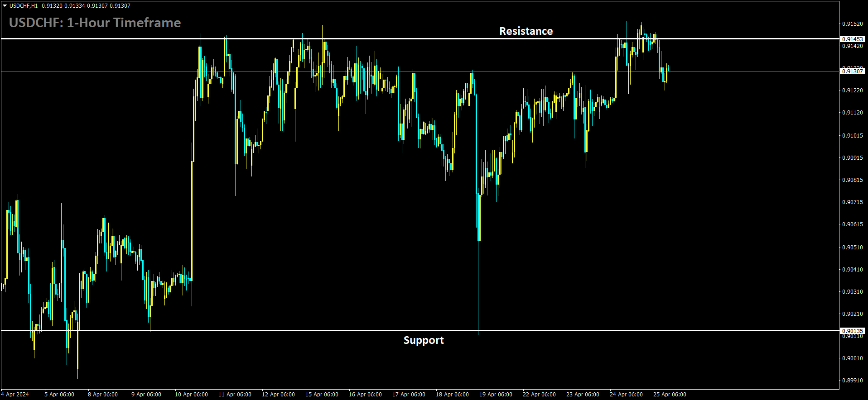Click the '18 Apr 06:00' time label
This screenshot has height=400, width=868.
(452, 395)
